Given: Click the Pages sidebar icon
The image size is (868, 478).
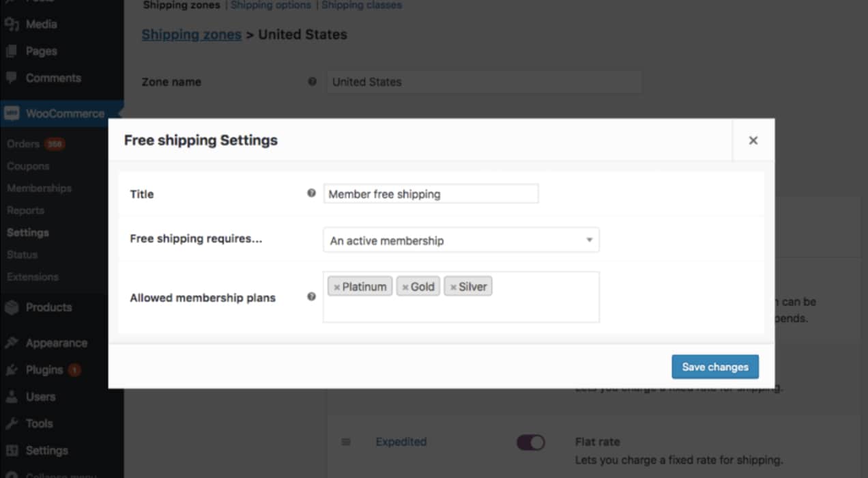Looking at the screenshot, I should [12, 51].
